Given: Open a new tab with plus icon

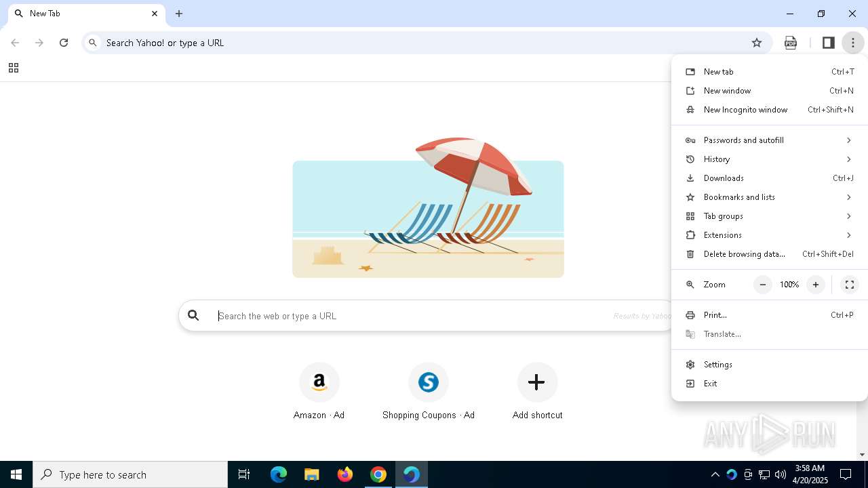Looking at the screenshot, I should click(x=179, y=14).
